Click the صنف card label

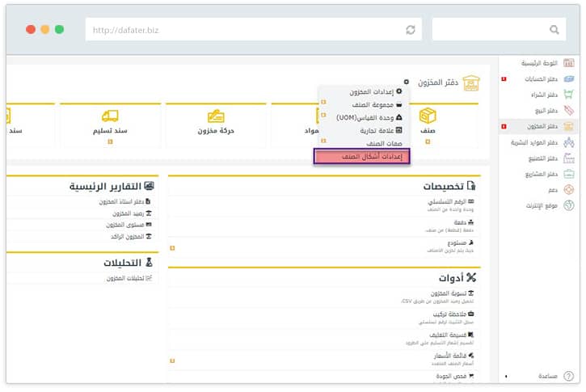pyautogui.click(x=428, y=131)
